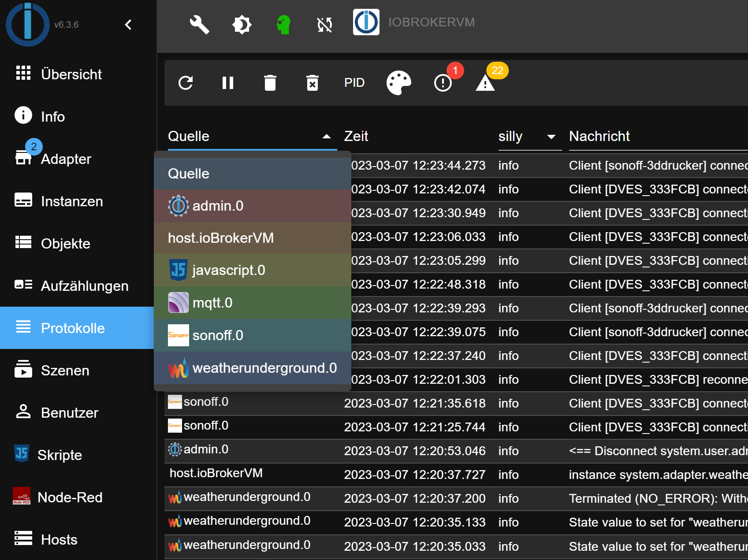Open Übersicht in the sidebar

77,74
